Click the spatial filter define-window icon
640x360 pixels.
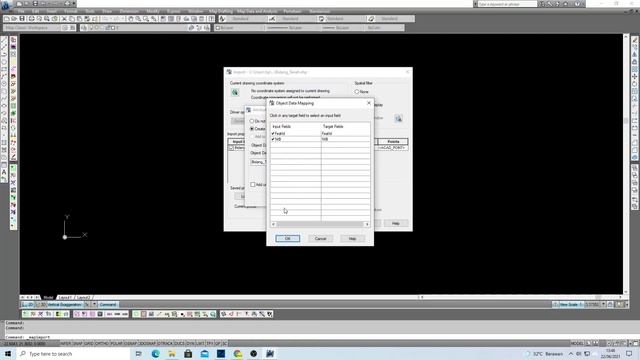[398, 118]
